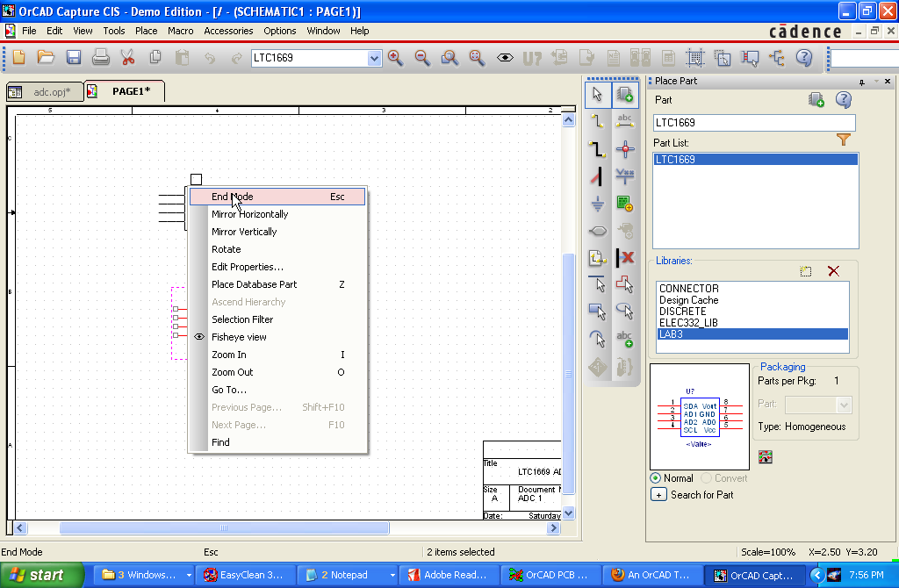Click the Zoom Out magnifier toolbar icon
The height and width of the screenshot is (588, 899).
pos(422,57)
